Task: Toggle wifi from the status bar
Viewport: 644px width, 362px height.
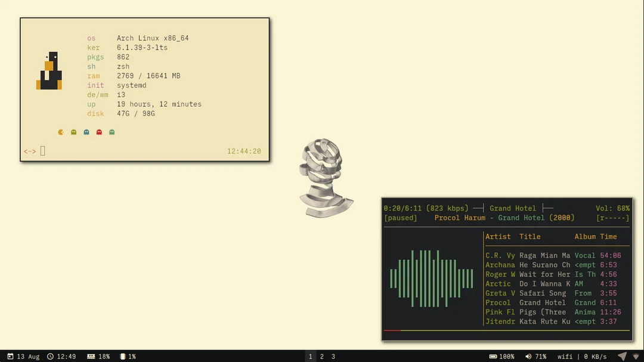Action: [565, 356]
